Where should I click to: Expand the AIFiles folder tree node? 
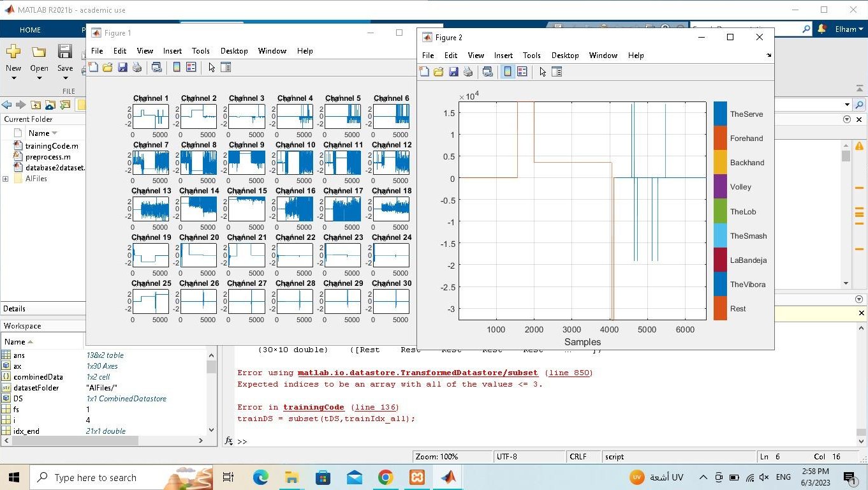pyautogui.click(x=6, y=179)
